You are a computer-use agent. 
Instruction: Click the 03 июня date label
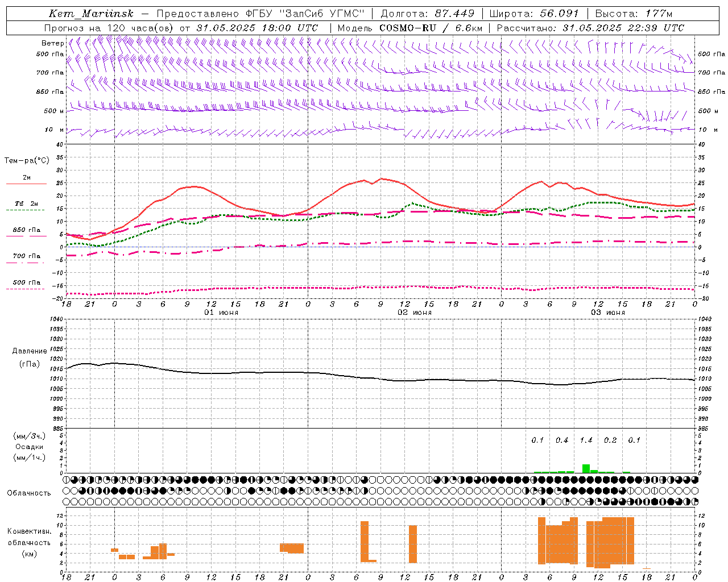pyautogui.click(x=608, y=313)
